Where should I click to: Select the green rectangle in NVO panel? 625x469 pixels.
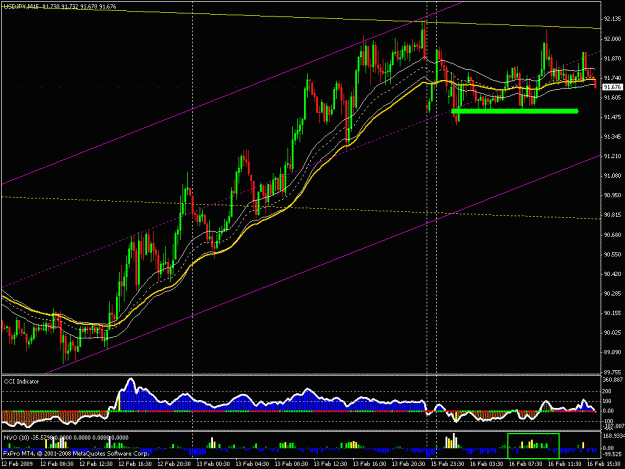coord(533,446)
